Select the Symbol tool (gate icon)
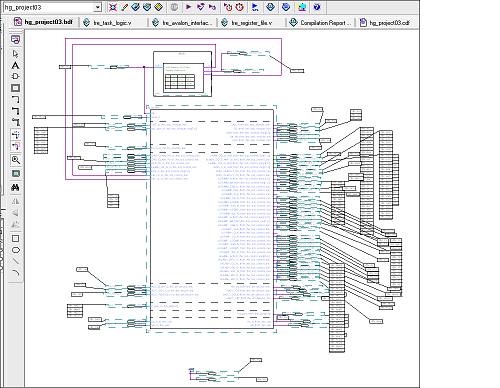 click(15, 77)
